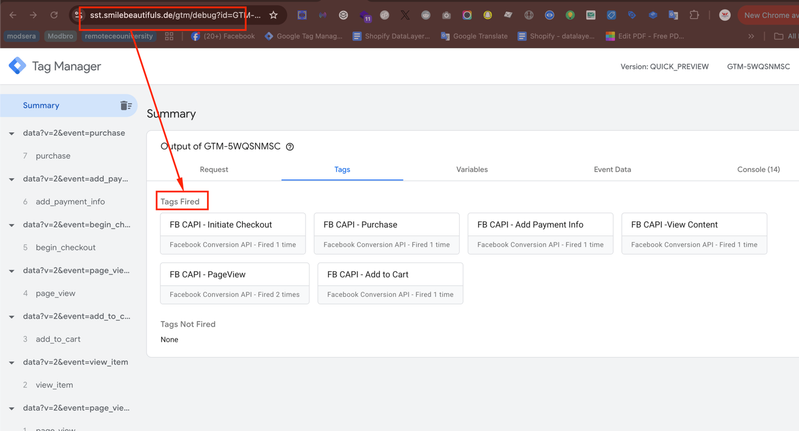The image size is (799, 431).
Task: Switch to the Event Data tab
Action: [x=612, y=170]
